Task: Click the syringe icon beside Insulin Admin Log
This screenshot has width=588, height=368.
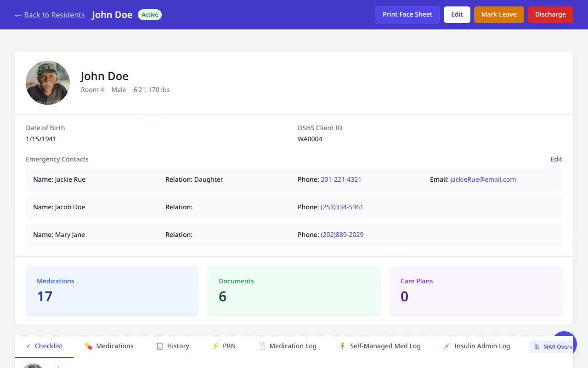Action: click(447, 346)
